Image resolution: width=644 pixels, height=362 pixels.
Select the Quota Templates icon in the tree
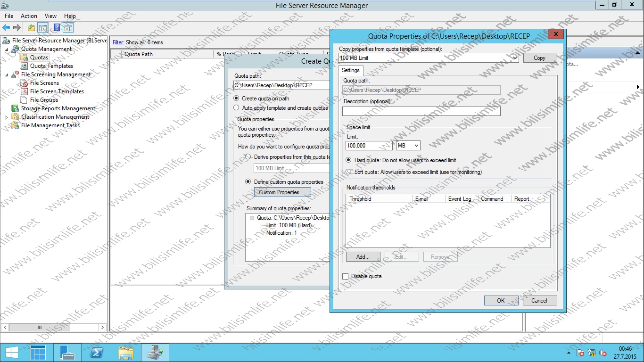click(x=25, y=66)
